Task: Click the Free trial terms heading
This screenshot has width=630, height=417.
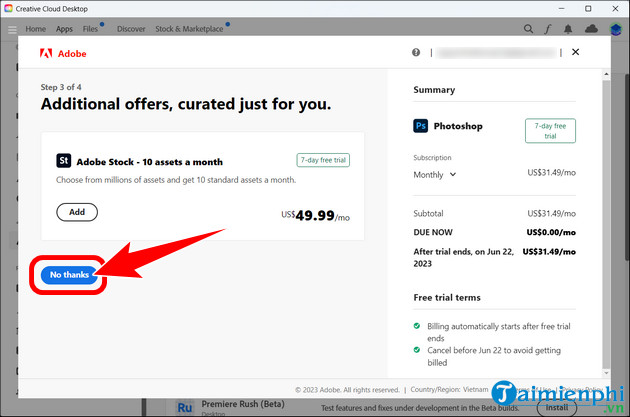Action: click(447, 297)
